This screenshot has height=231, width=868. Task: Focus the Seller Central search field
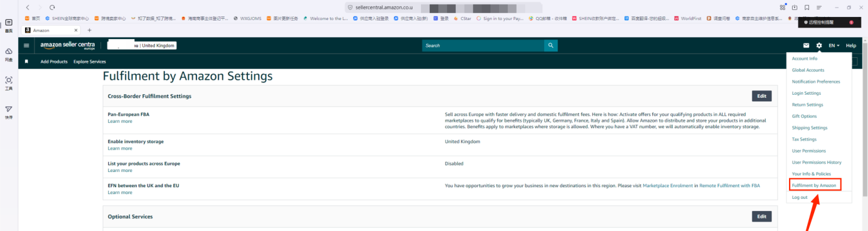pyautogui.click(x=483, y=46)
